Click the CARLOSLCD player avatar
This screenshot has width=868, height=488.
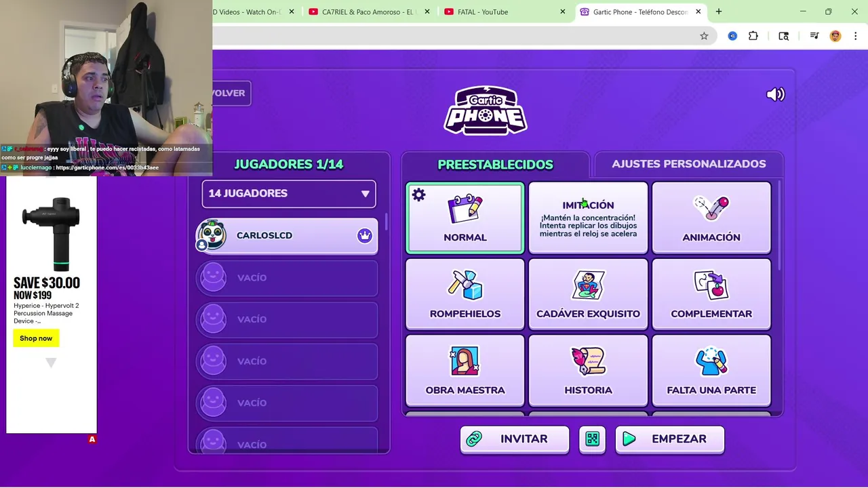click(x=212, y=235)
